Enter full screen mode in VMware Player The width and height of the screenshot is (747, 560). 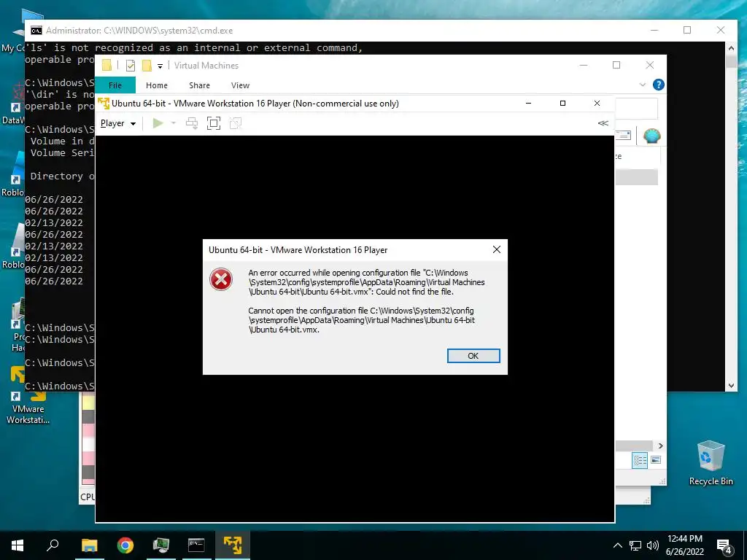[214, 123]
